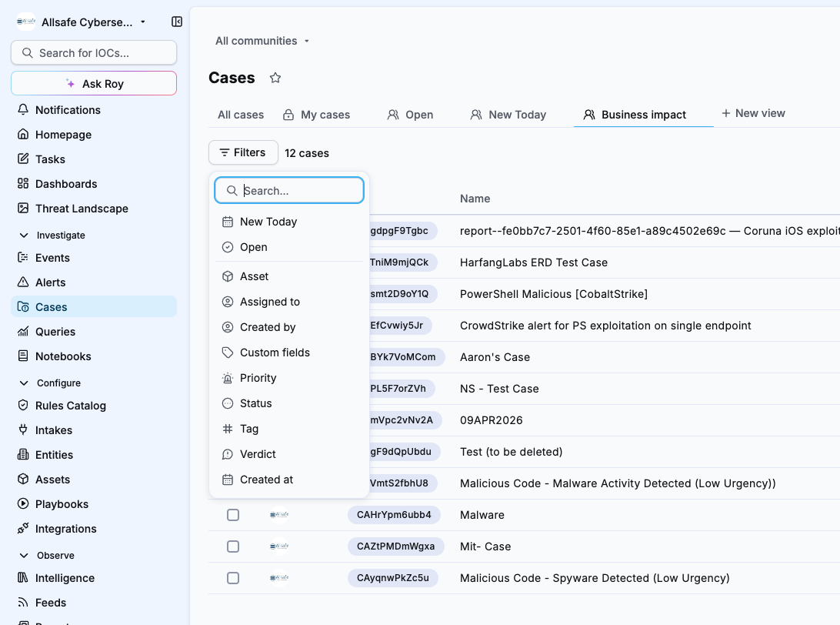840x625 pixels.
Task: Click the Queries chart icon
Action: [23, 332]
